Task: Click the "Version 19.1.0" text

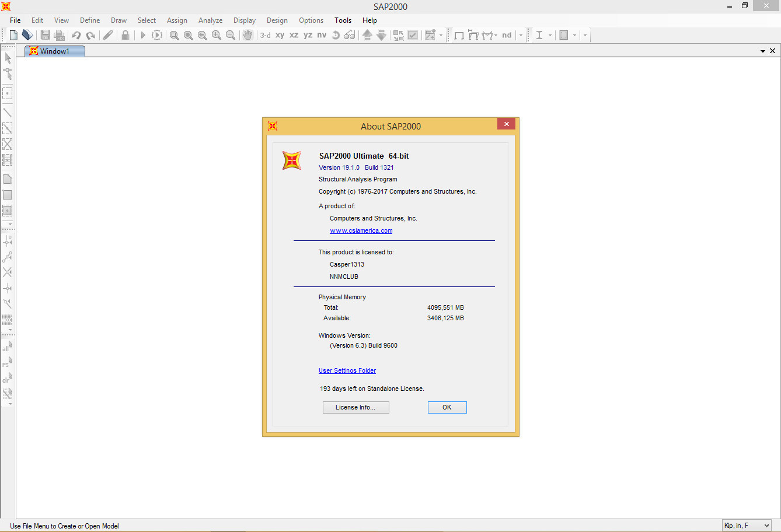Action: point(339,167)
